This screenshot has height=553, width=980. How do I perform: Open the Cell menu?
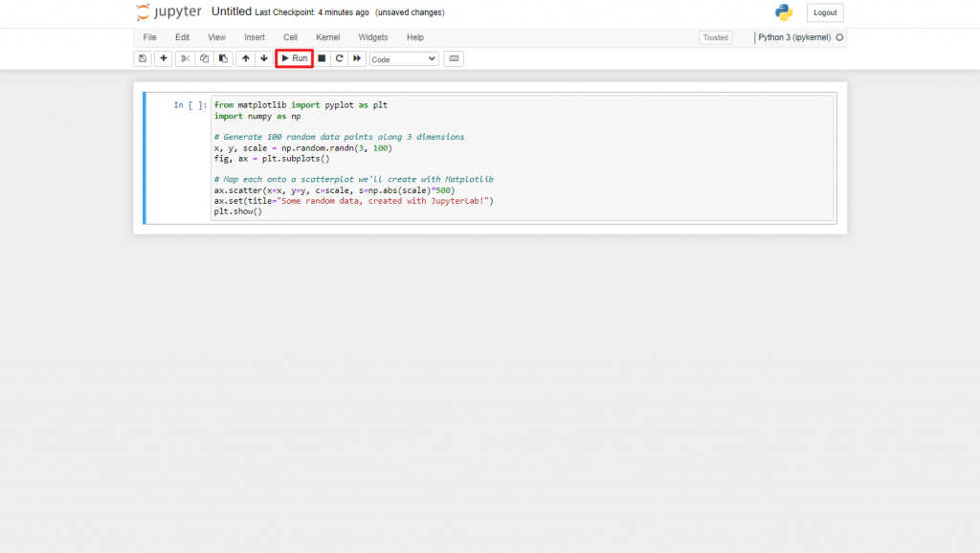tap(290, 37)
